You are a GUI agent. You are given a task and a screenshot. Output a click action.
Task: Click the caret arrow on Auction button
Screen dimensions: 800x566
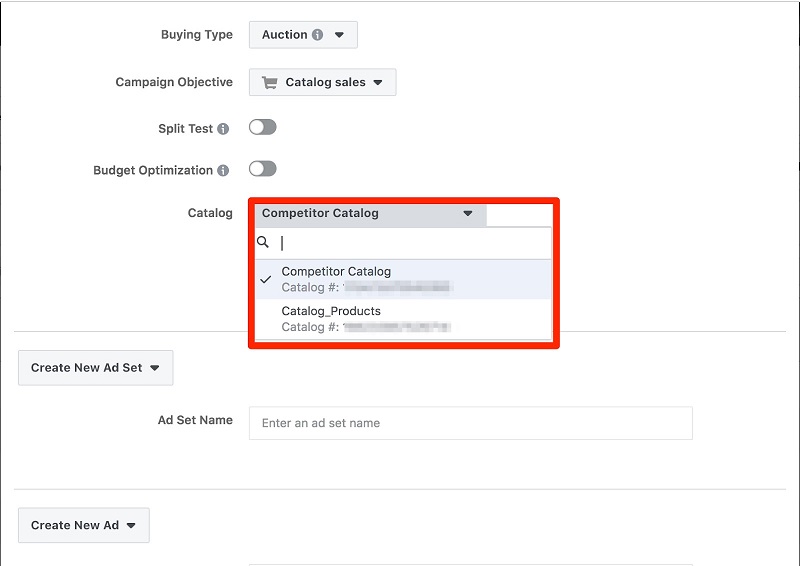[339, 35]
